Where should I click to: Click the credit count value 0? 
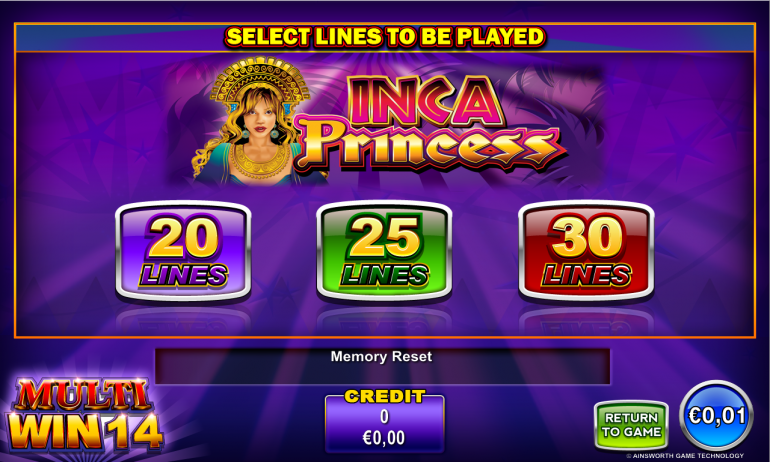pos(384,416)
